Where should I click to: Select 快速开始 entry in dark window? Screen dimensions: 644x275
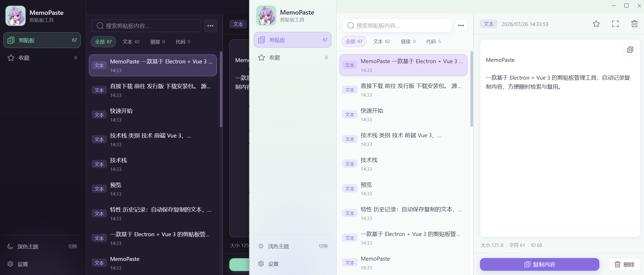153,115
